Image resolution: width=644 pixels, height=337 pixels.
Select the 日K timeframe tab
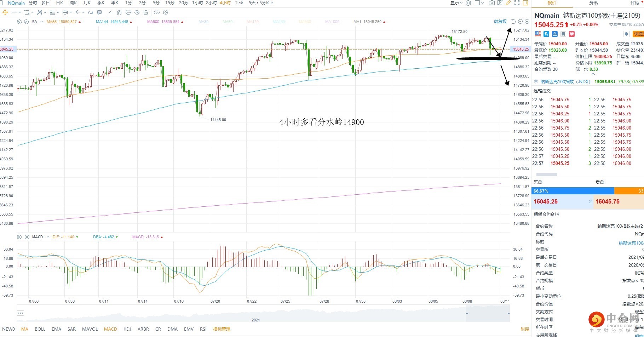(x=59, y=3)
